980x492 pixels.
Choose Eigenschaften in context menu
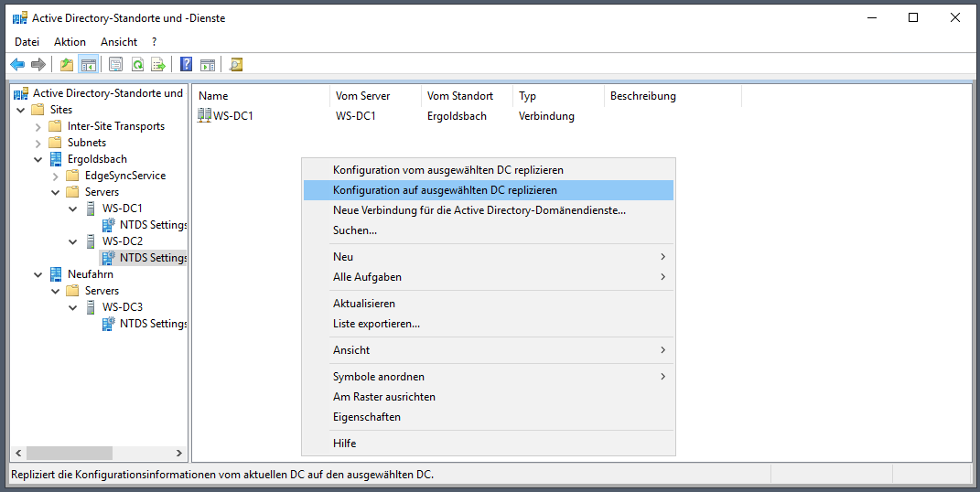click(x=488, y=416)
